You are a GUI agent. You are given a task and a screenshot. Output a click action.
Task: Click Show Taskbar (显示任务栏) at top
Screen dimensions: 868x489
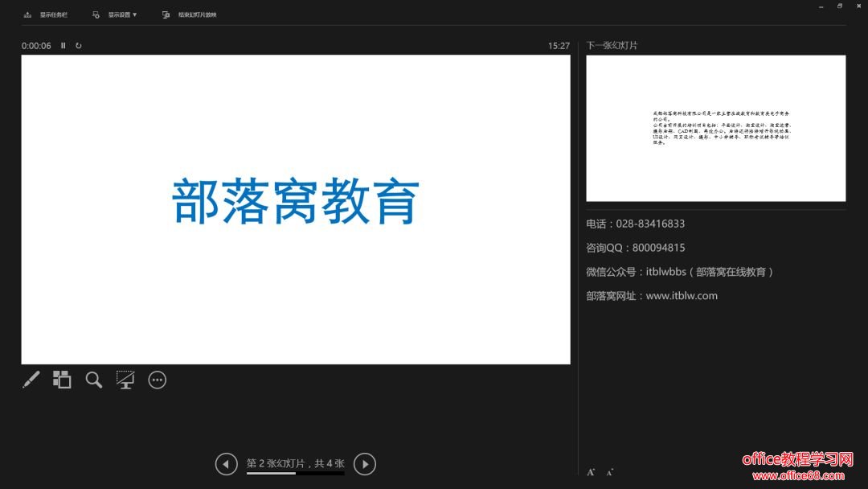45,15
